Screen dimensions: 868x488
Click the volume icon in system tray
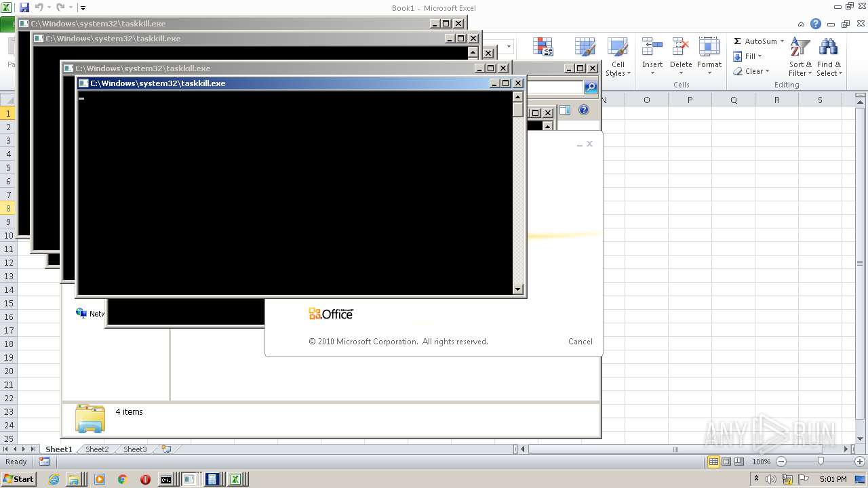pos(770,479)
